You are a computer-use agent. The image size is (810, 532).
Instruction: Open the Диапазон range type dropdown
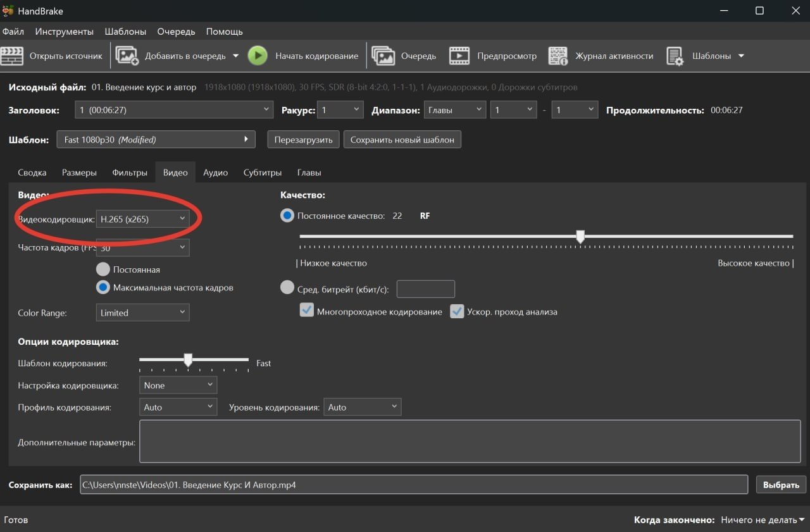pos(455,110)
